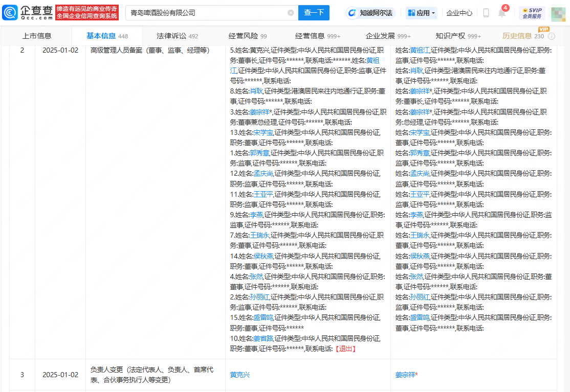Open 企业中心 link
The height and width of the screenshot is (392, 570).
[x=459, y=13]
